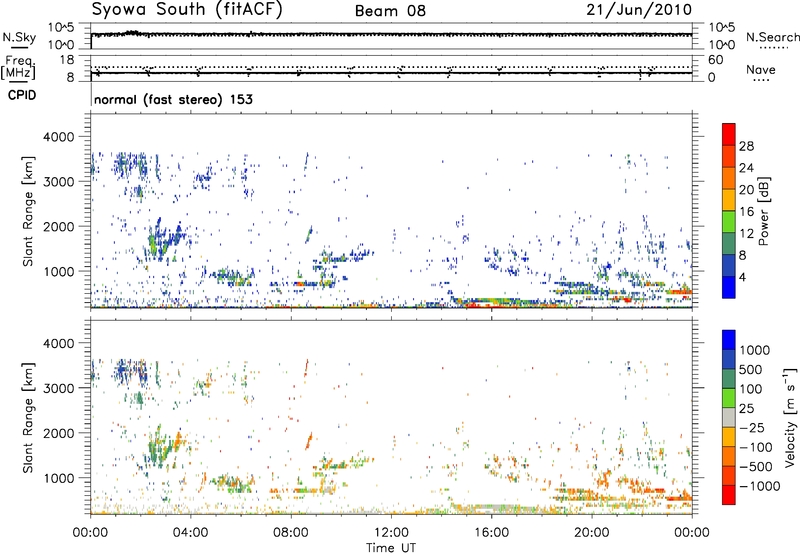The image size is (800, 554).
Task: Click the 'Slant Range [km]' label of the power plot
Action: (x=28, y=211)
